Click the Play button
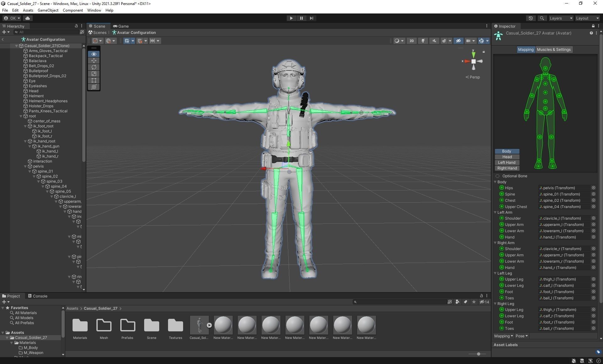 [x=291, y=18]
